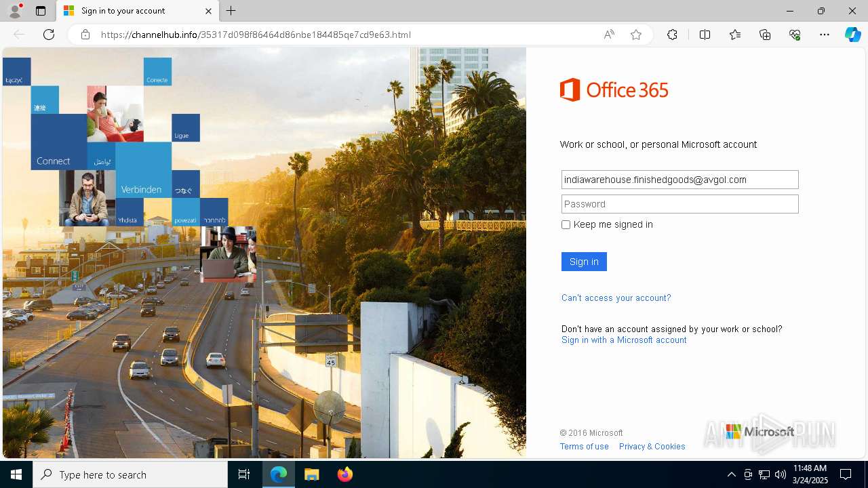Click the Work or school account text
Image resolution: width=868 pixels, height=488 pixels.
[x=658, y=144]
